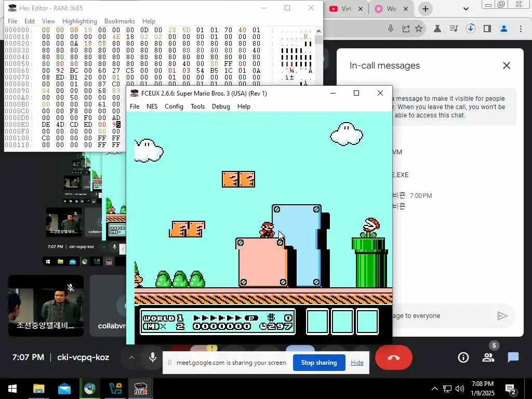Close the YouTube browser tab
The height and width of the screenshot is (399, 532).
tap(361, 9)
